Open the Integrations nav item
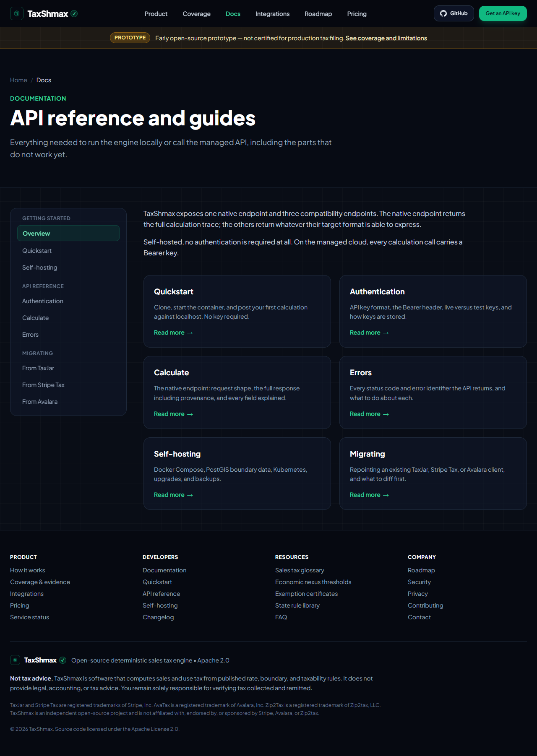Viewport: 537px width, 756px height. click(272, 14)
